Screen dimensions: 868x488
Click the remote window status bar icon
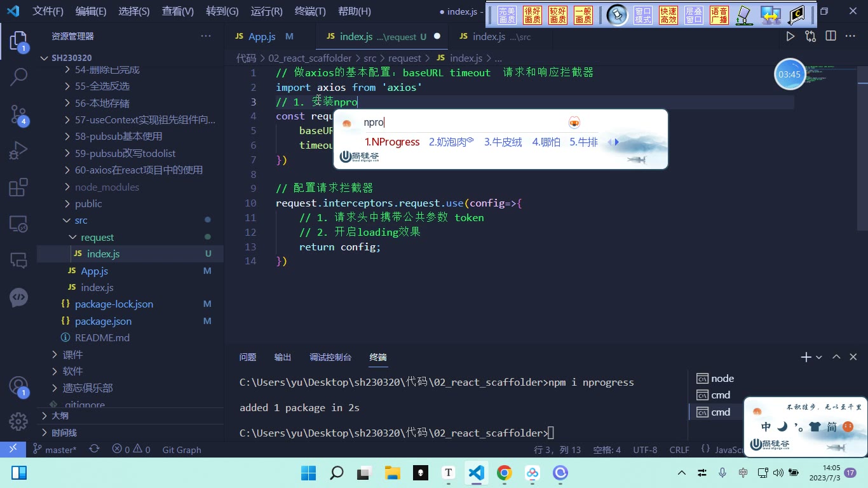(x=13, y=449)
